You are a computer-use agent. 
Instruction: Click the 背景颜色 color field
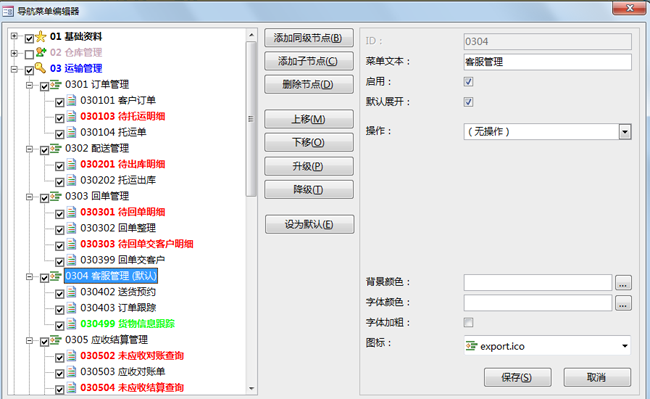(x=538, y=283)
